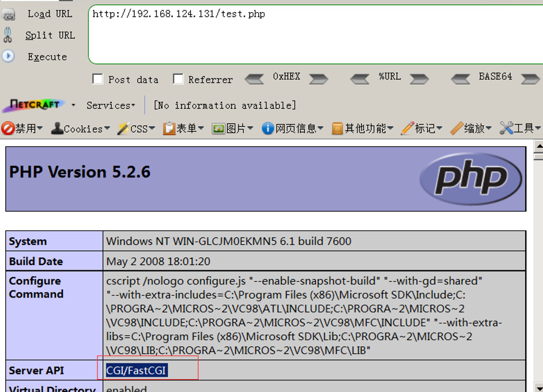Click the Load URL button

(x=50, y=14)
